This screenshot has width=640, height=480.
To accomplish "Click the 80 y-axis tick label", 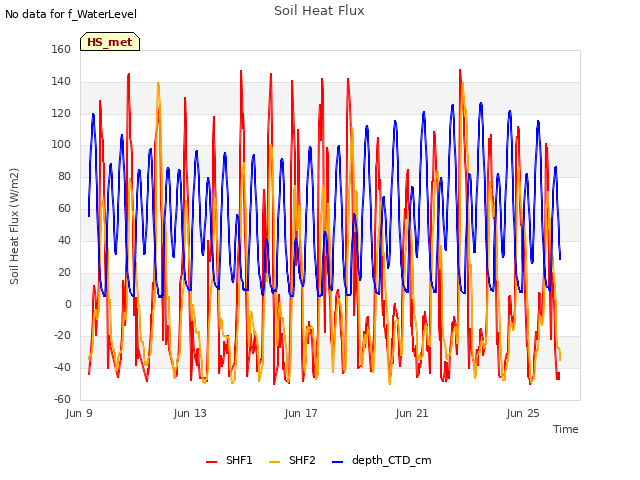I will click(x=64, y=176).
